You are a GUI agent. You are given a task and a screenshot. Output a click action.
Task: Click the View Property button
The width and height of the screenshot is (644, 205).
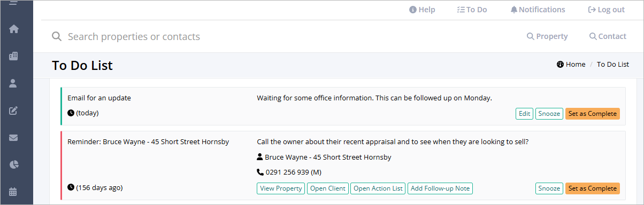[281, 188]
